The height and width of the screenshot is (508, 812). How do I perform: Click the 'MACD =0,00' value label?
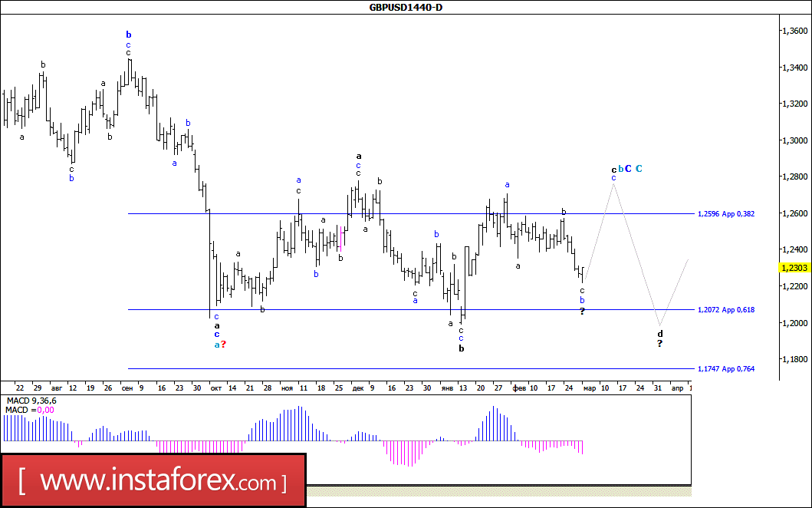(29, 410)
